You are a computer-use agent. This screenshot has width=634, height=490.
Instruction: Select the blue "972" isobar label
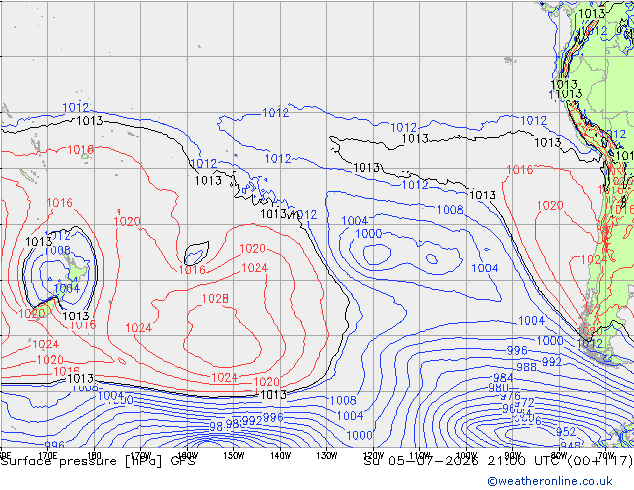(524, 403)
